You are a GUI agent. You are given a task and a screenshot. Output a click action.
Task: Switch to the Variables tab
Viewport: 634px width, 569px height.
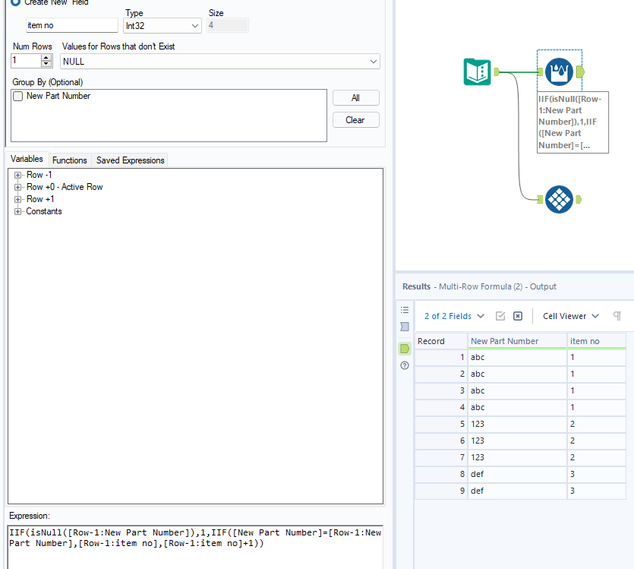27,159
